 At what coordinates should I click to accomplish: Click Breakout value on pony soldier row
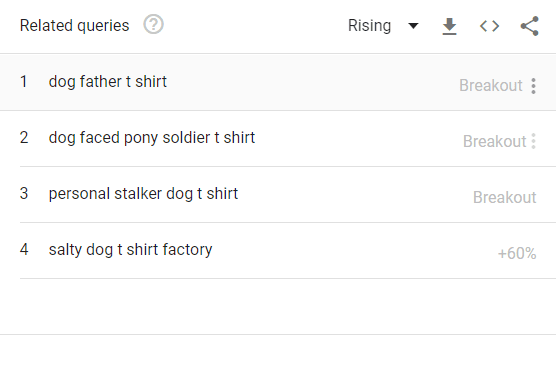coord(494,142)
